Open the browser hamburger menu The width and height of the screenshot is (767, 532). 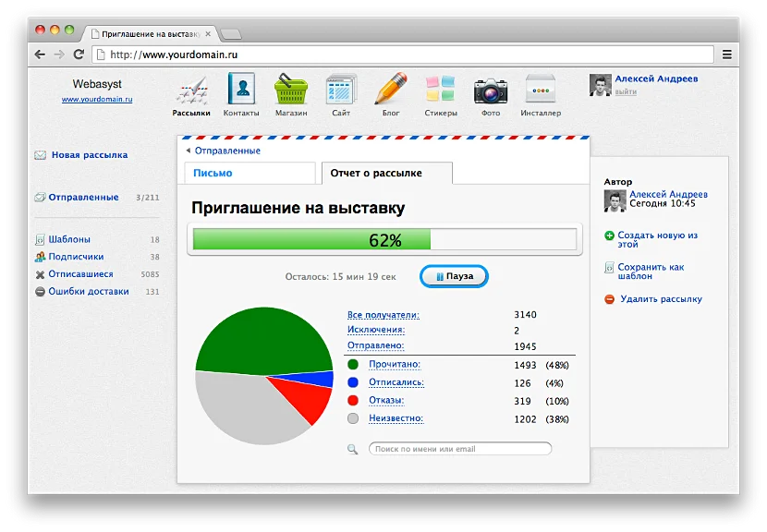coord(727,54)
